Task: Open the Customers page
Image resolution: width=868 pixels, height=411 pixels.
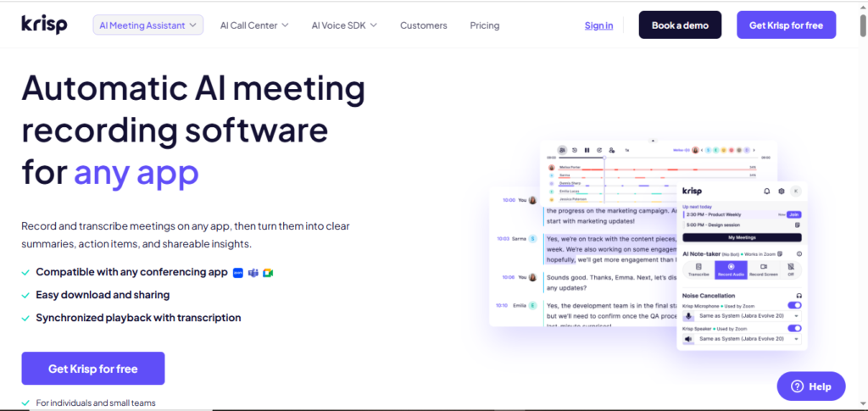Action: point(423,25)
